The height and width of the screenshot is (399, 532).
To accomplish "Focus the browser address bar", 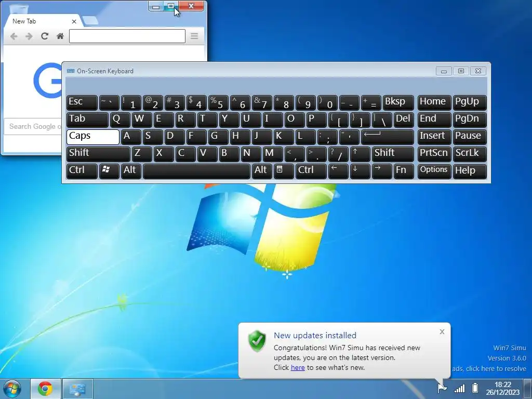I will pyautogui.click(x=127, y=36).
